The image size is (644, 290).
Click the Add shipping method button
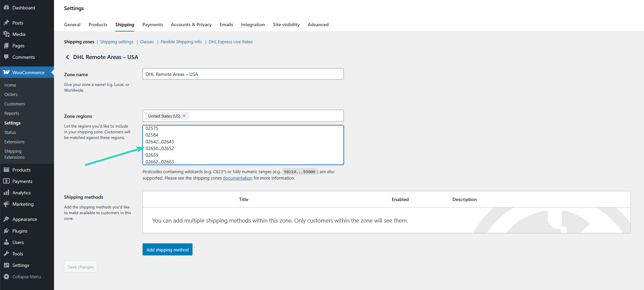pyautogui.click(x=167, y=249)
